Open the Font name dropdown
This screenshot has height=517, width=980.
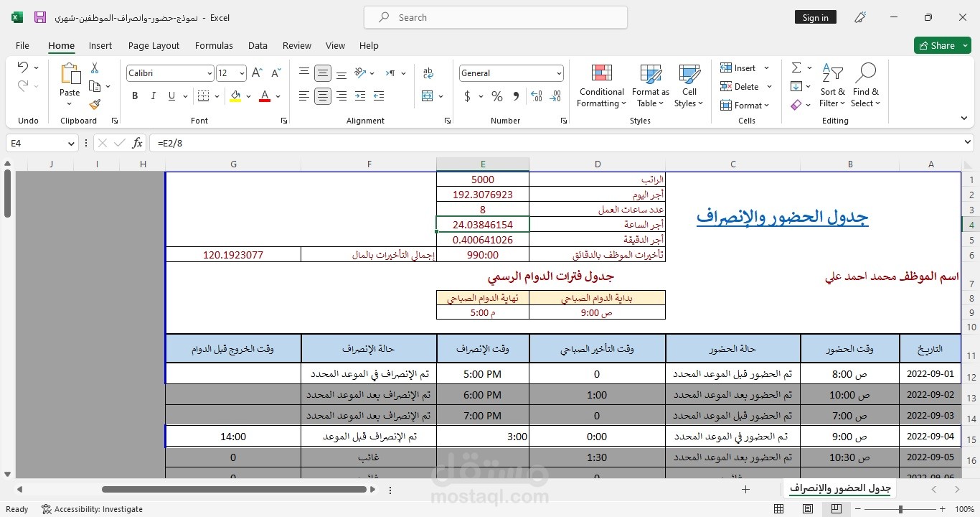[209, 73]
